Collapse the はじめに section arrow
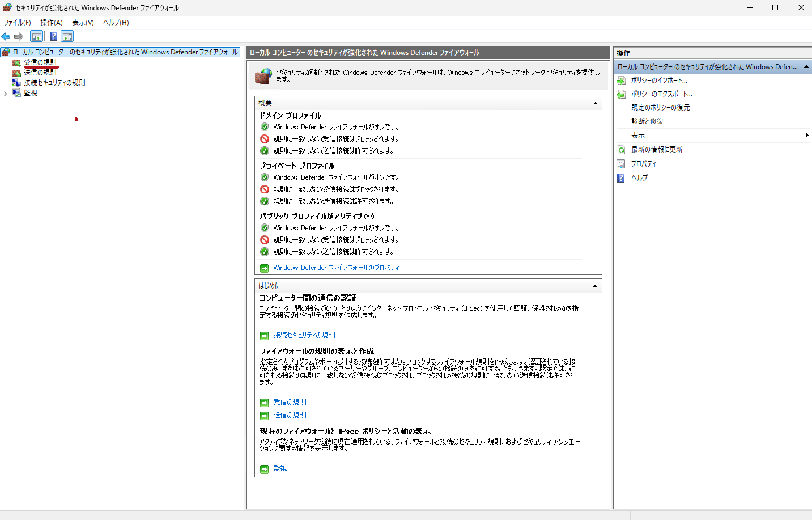This screenshot has height=520, width=812. (x=595, y=286)
